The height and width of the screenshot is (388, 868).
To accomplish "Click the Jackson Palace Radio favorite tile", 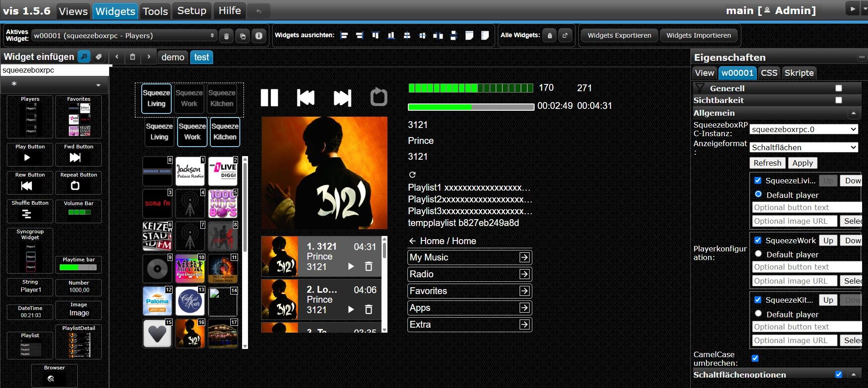I will click(190, 171).
